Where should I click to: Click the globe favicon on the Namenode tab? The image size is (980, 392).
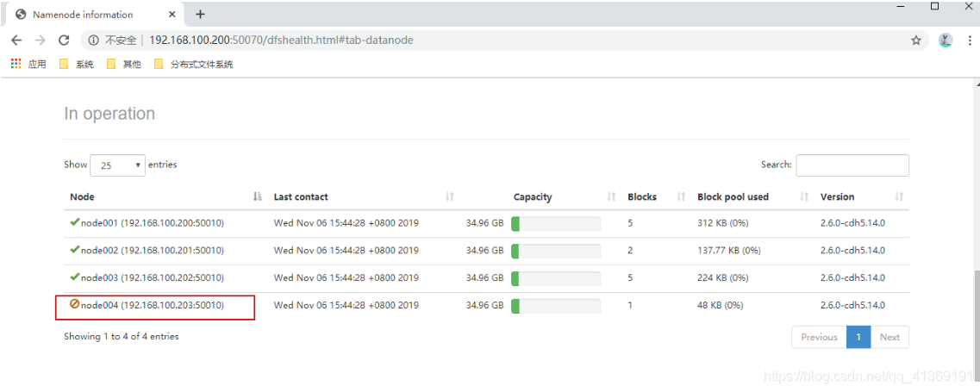click(21, 15)
